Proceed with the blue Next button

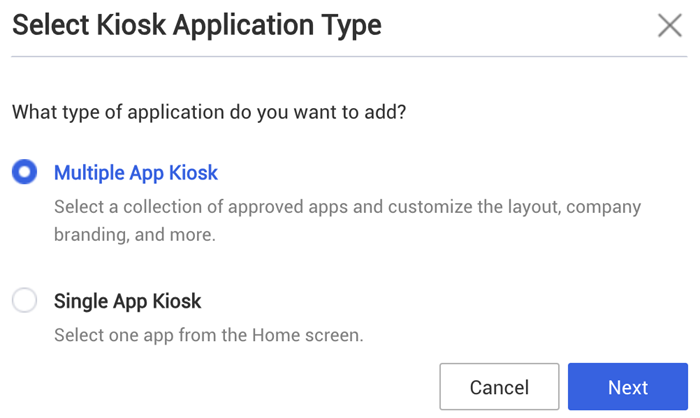tap(627, 387)
